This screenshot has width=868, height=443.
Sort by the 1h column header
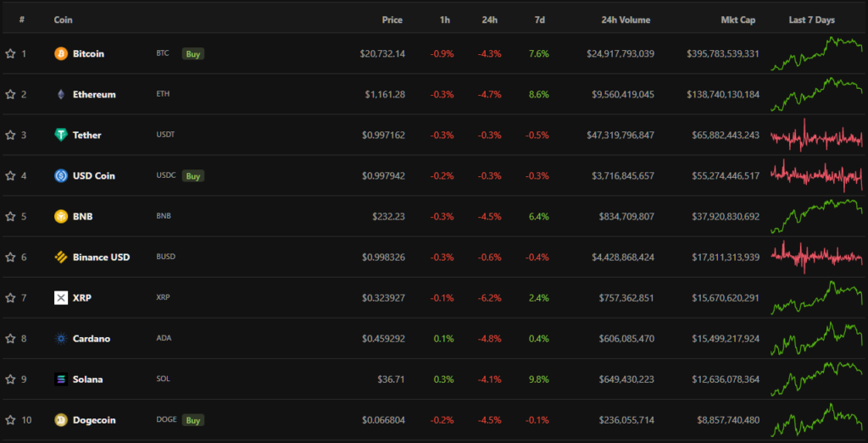445,20
